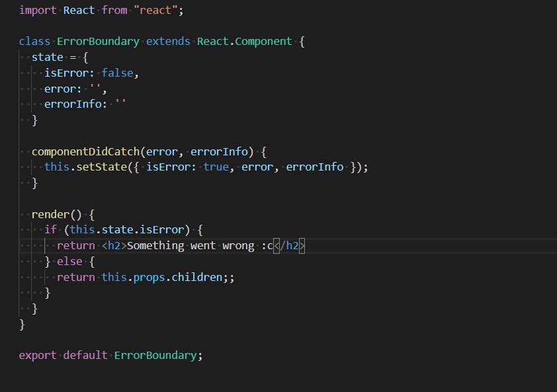The width and height of the screenshot is (557, 392).
Task: Click the "false" value after isError
Action: 117,73
